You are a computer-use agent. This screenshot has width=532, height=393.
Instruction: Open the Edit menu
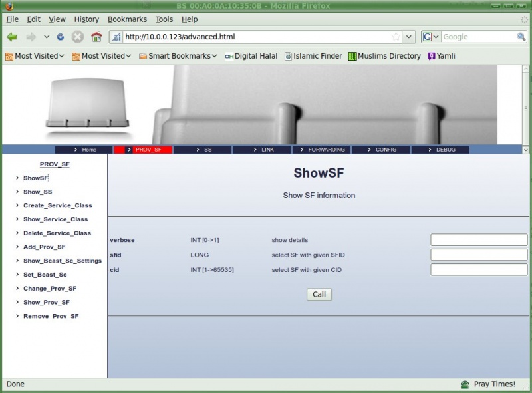tap(34, 19)
